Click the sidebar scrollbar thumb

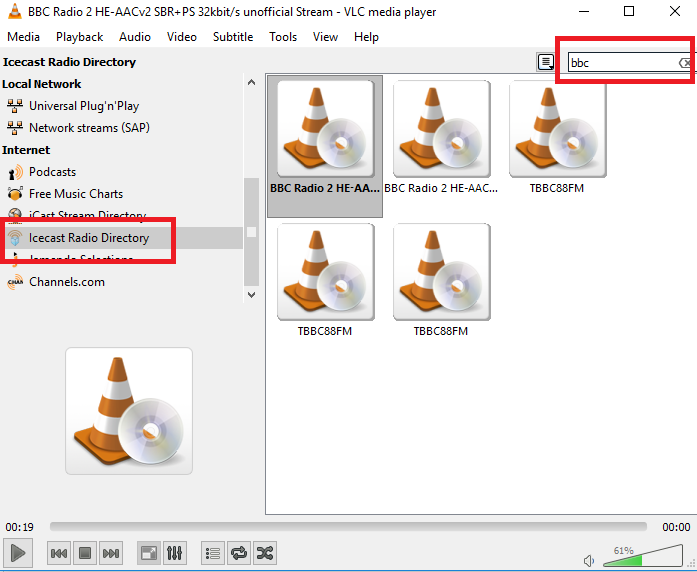click(x=251, y=232)
